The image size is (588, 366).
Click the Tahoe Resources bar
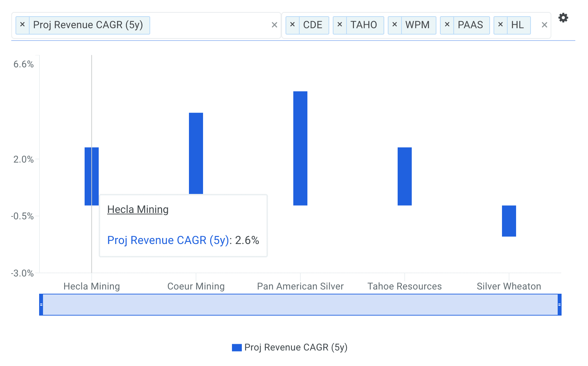tap(404, 176)
